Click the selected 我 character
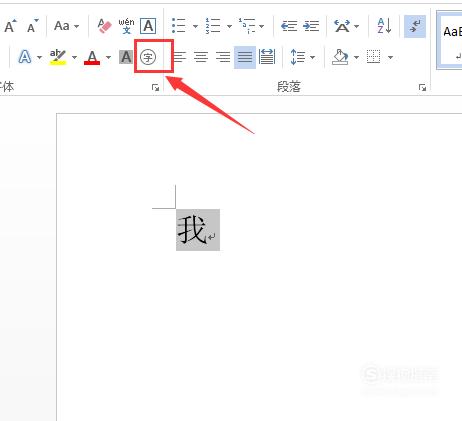 point(191,229)
